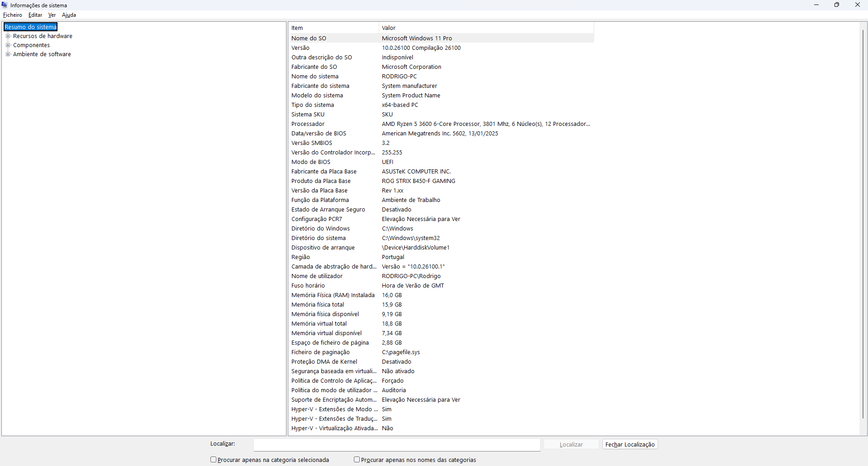Select Modo de BIOS row

441,162
